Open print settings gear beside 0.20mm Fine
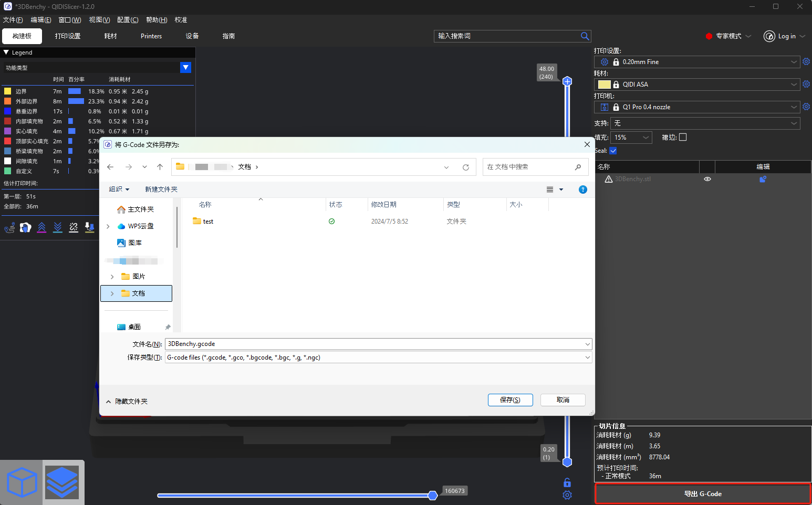 (806, 62)
